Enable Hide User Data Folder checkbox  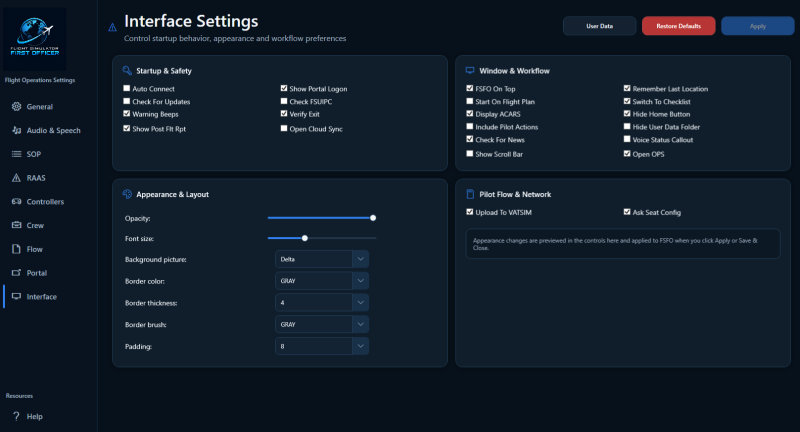click(x=627, y=126)
